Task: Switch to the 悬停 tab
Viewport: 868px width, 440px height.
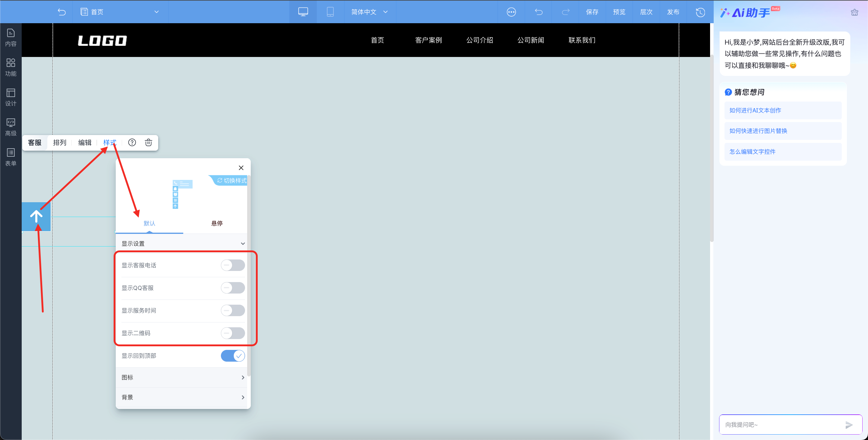Action: [x=217, y=223]
